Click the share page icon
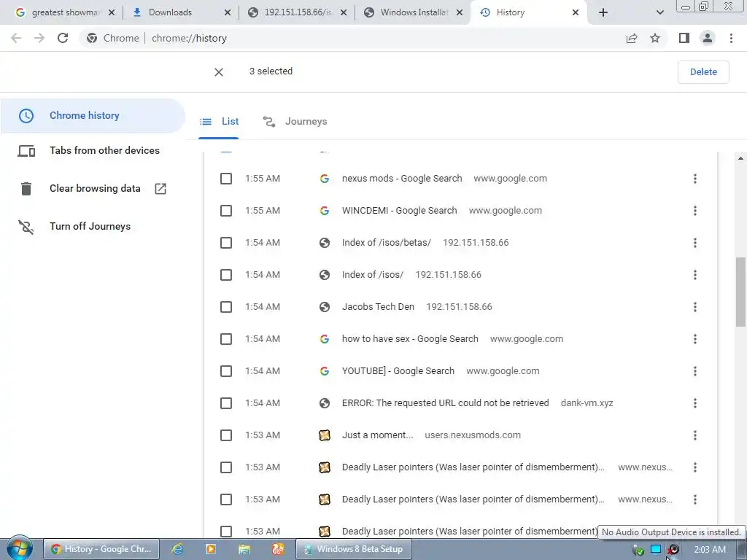 [x=632, y=38]
